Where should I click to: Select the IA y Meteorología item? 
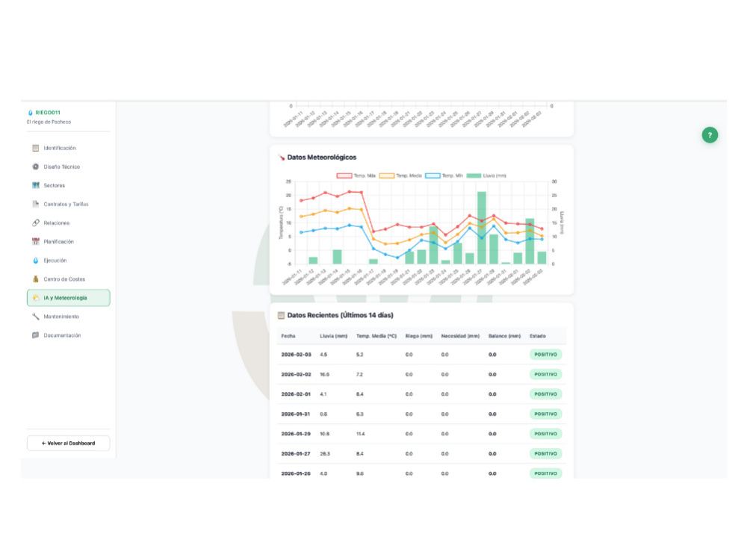pos(69,298)
